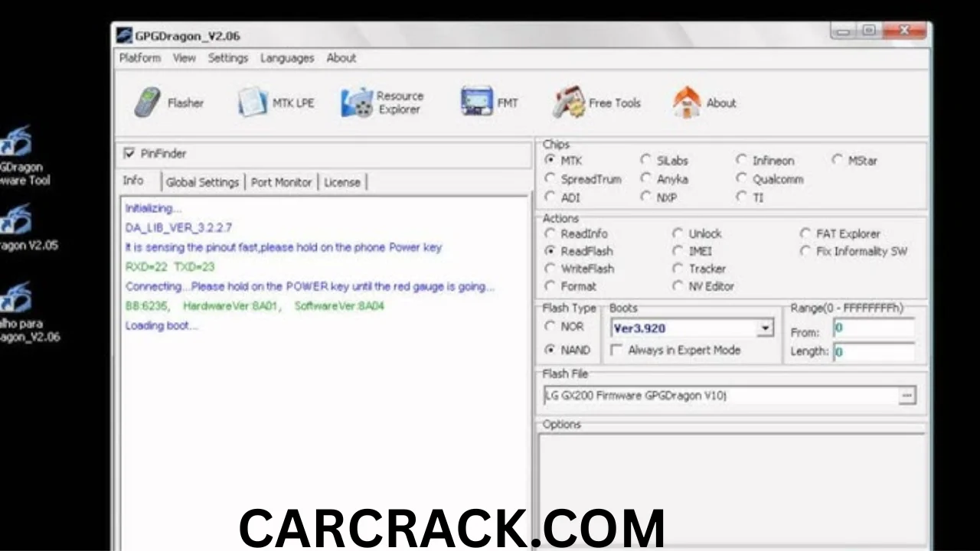Screen dimensions: 980x551
Task: Select the SpreadTrum chip option
Action: (550, 178)
